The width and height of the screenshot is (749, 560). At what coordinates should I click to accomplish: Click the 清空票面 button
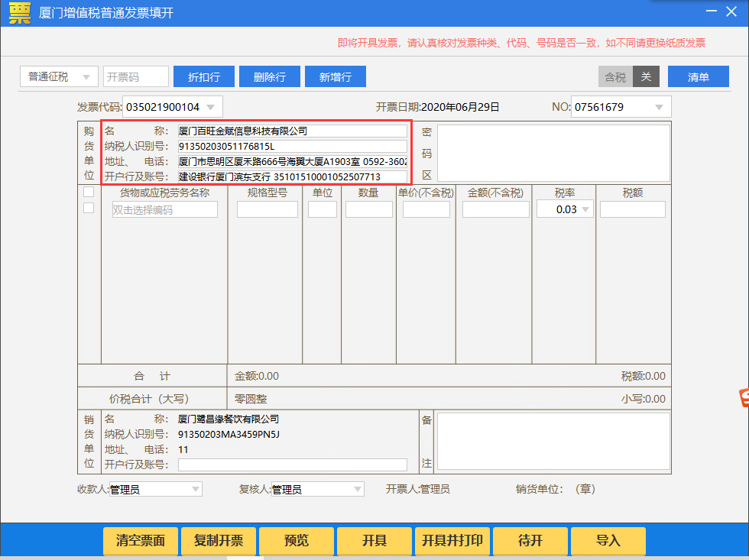click(x=141, y=541)
